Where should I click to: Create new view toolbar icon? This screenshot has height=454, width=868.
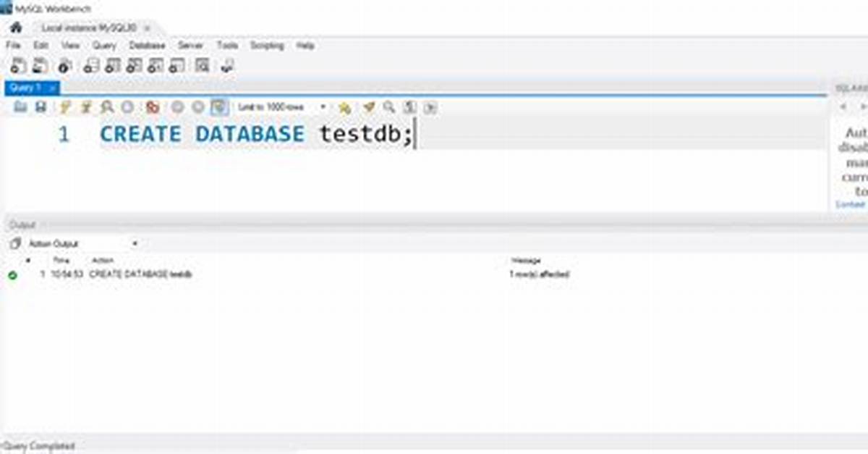134,66
